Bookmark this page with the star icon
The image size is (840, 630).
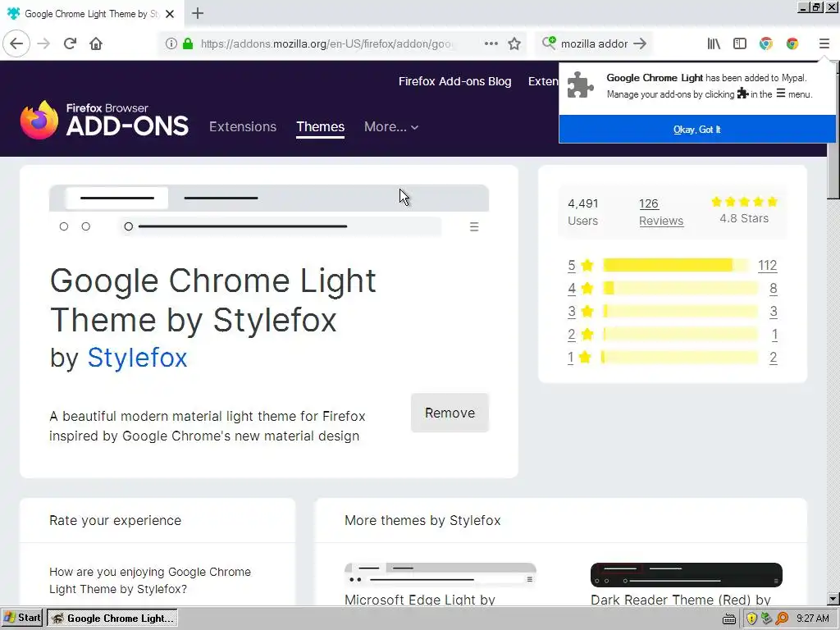coord(514,43)
